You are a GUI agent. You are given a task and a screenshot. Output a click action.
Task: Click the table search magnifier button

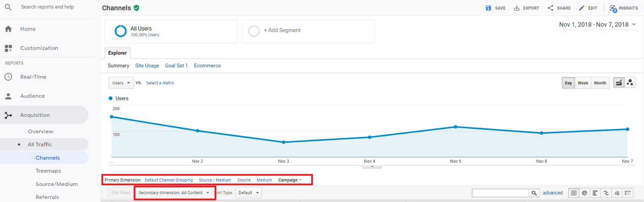(x=534, y=193)
